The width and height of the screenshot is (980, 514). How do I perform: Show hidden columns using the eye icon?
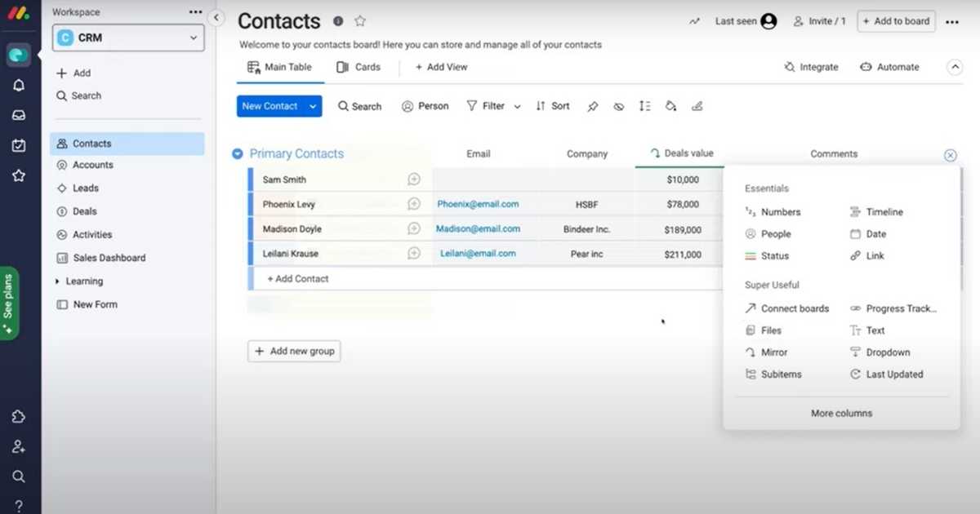(x=618, y=106)
